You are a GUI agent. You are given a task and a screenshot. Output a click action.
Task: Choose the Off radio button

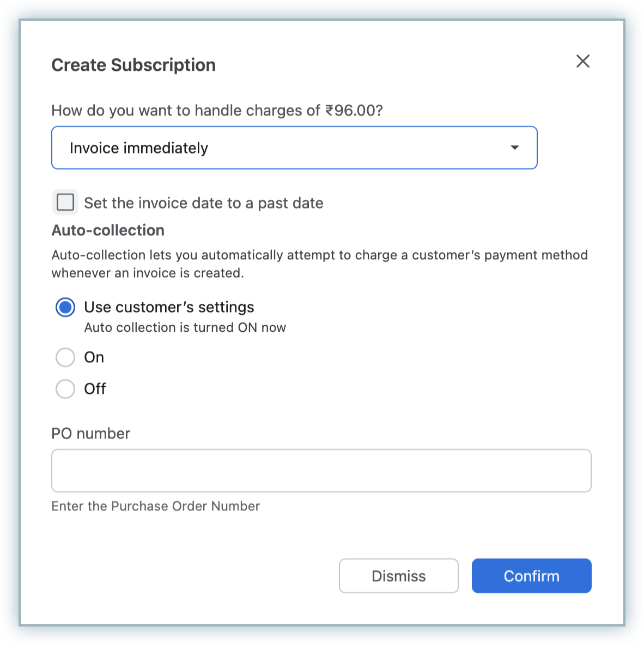coord(65,389)
